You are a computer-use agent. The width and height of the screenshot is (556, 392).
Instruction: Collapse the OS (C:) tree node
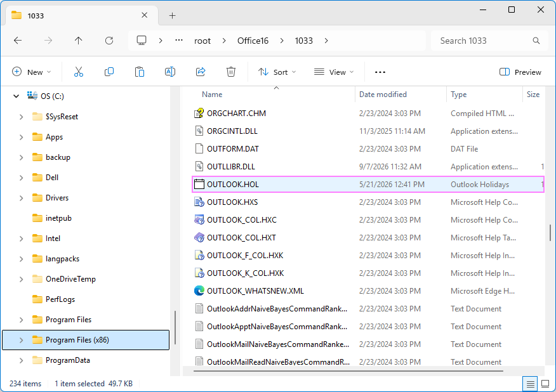click(x=16, y=96)
